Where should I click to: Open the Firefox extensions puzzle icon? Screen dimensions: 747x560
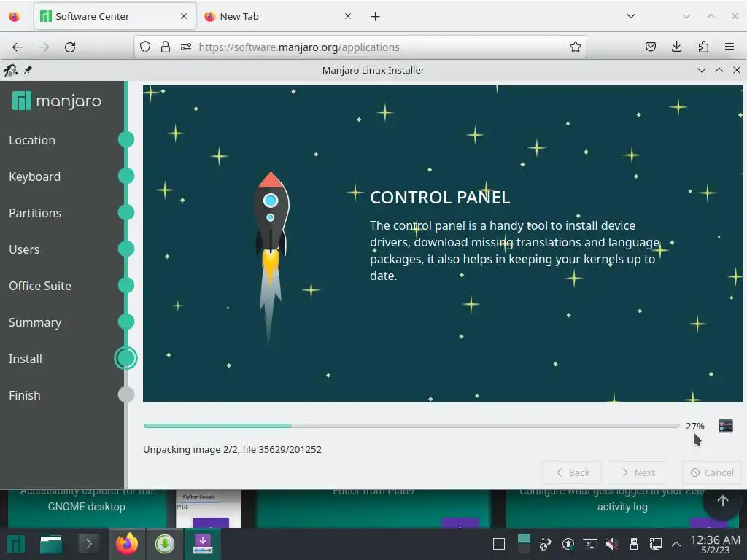(703, 47)
